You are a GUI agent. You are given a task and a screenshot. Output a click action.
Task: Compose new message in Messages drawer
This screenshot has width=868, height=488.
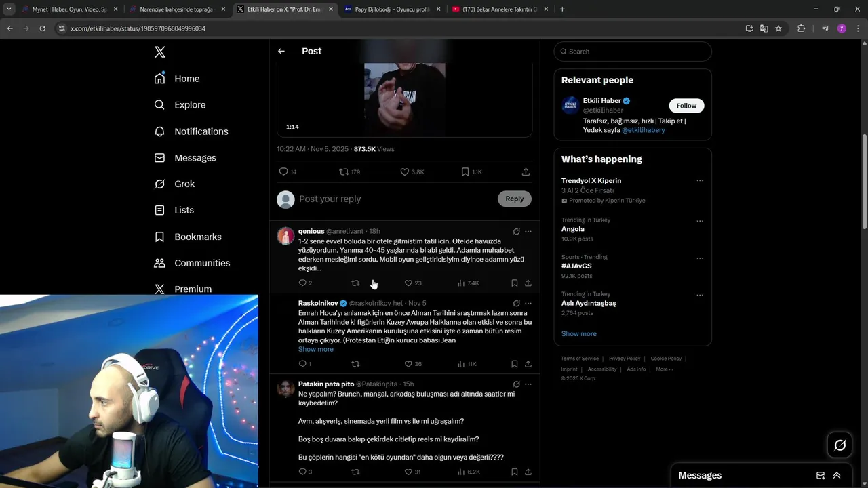821,476
